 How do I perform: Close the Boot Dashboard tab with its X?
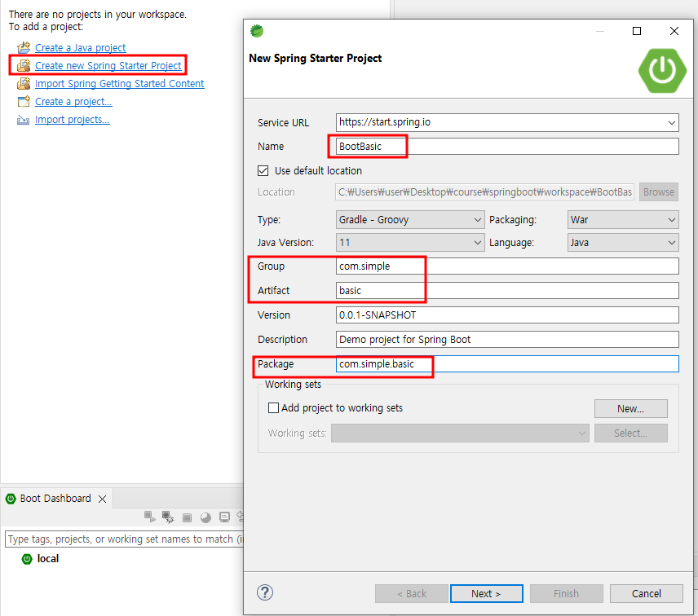pos(103,499)
